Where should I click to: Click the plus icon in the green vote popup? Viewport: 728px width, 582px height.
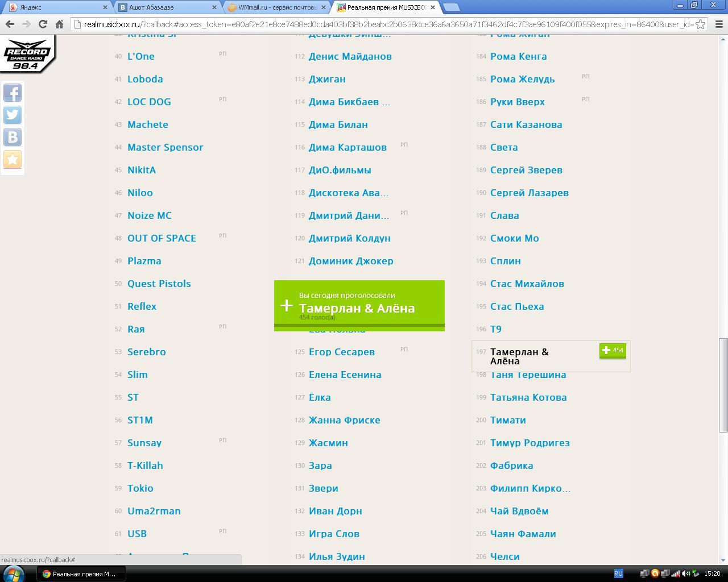(x=287, y=306)
